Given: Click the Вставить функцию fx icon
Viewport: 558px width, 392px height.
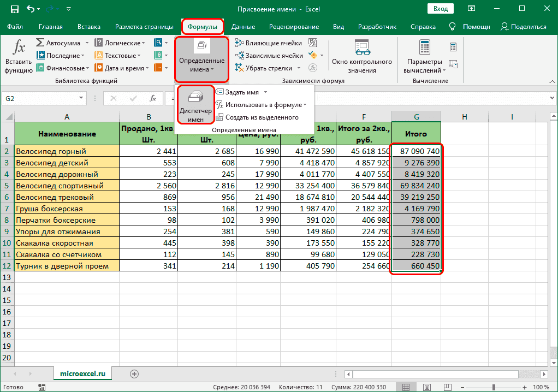Looking at the screenshot, I should 19,55.
